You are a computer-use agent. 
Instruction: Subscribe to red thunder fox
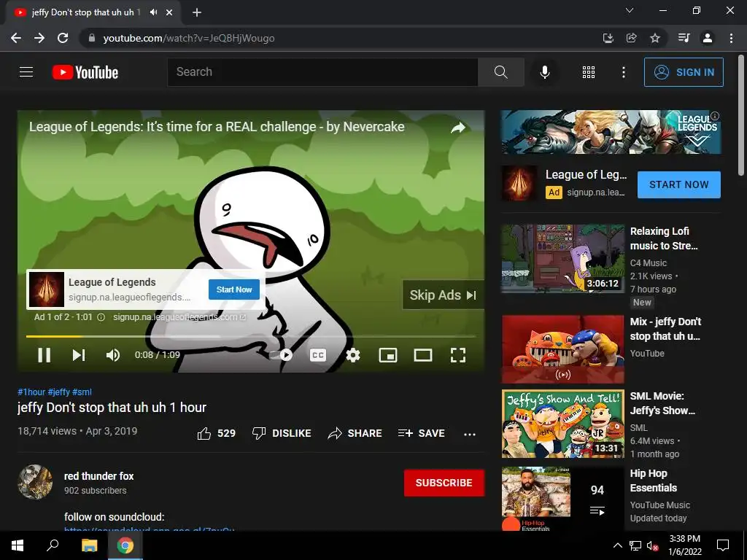click(x=444, y=483)
